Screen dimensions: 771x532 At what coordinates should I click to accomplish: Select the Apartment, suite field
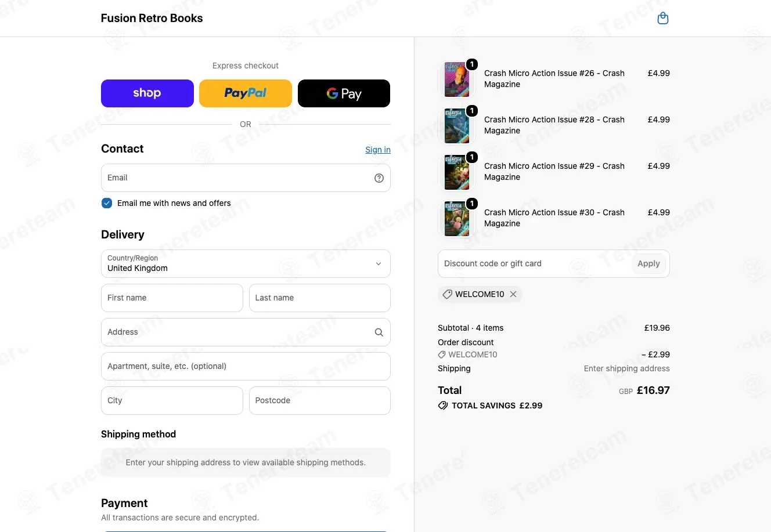click(x=246, y=366)
